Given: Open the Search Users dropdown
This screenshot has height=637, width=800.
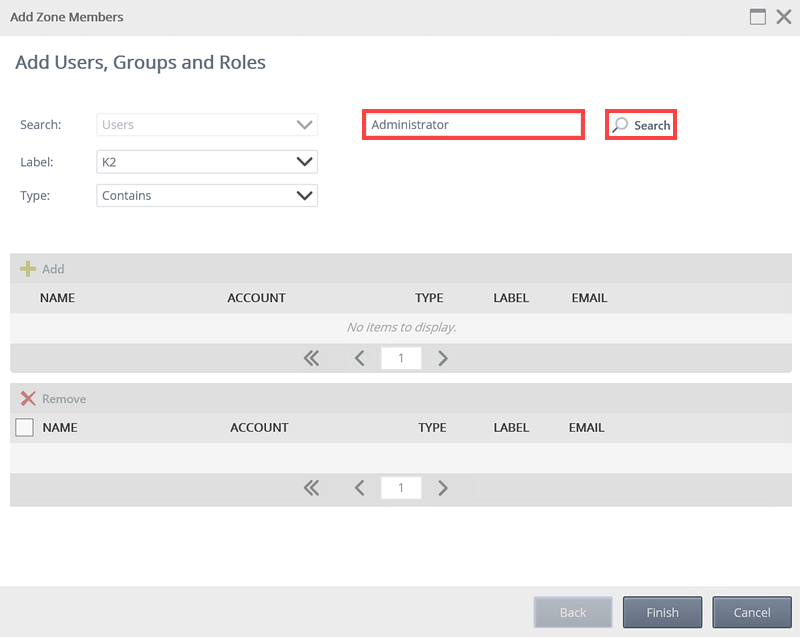Looking at the screenshot, I should [x=207, y=125].
